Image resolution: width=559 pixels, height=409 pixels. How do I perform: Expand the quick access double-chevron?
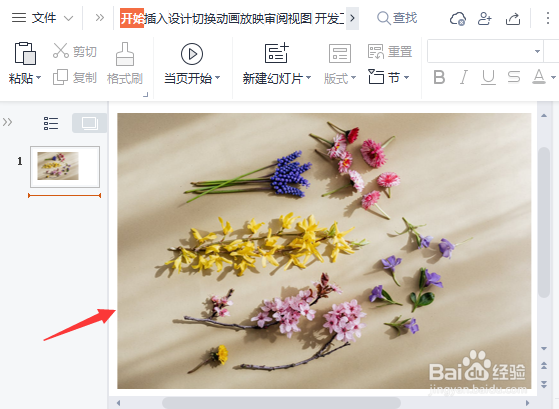[100, 17]
